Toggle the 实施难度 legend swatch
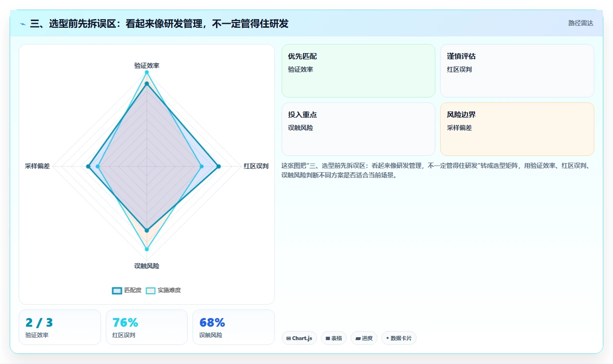 click(x=151, y=290)
